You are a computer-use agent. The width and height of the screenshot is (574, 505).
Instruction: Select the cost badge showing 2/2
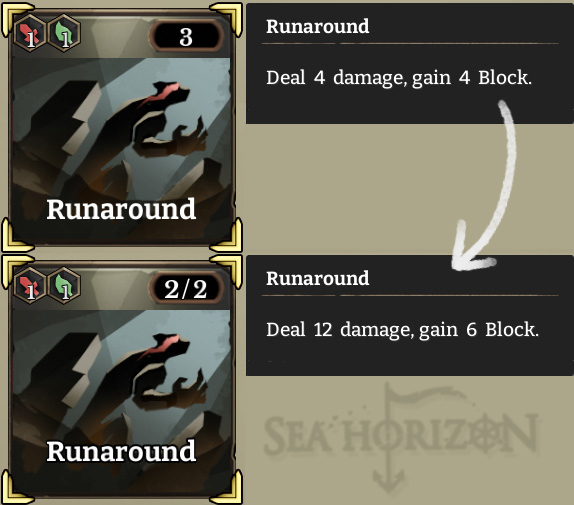click(x=186, y=289)
